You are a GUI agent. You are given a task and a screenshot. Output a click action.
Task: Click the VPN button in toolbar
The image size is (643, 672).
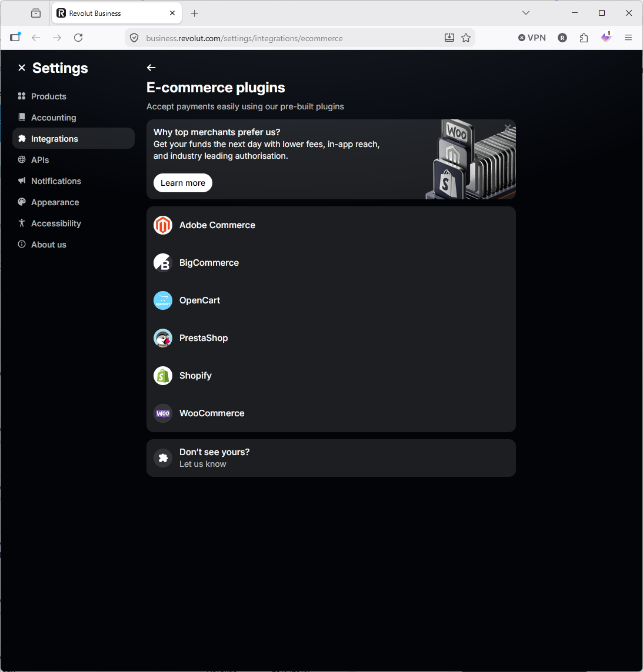pyautogui.click(x=532, y=38)
